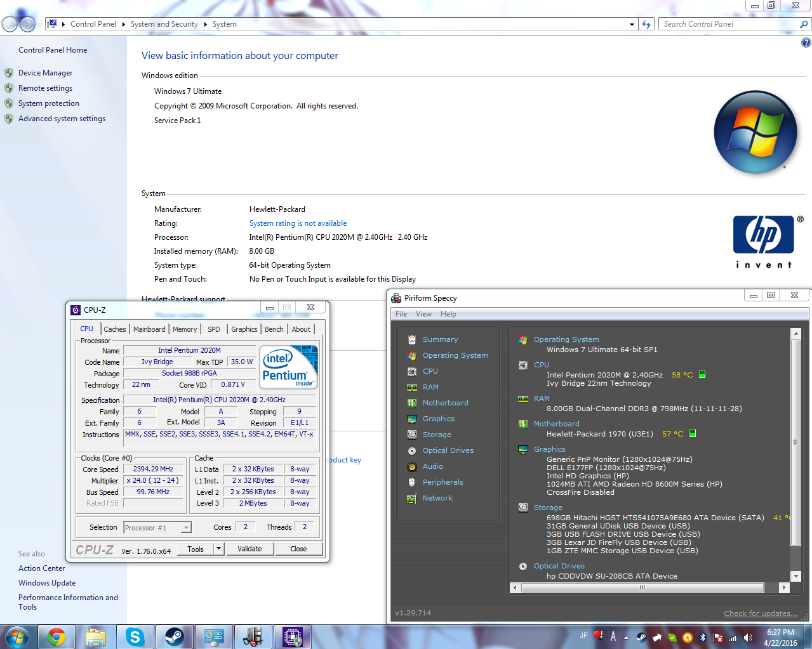812x649 pixels.
Task: Open Audio section in Speccy sidebar
Action: click(433, 466)
